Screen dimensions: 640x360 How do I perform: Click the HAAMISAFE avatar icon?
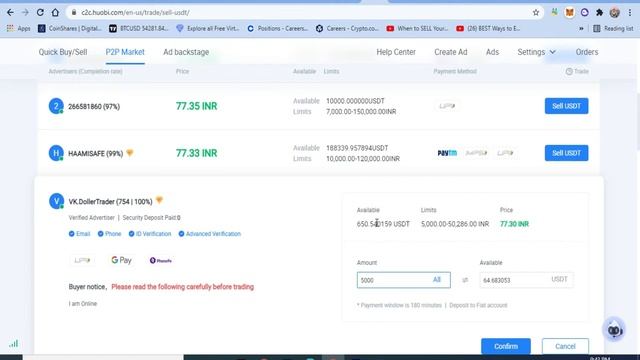point(56,153)
